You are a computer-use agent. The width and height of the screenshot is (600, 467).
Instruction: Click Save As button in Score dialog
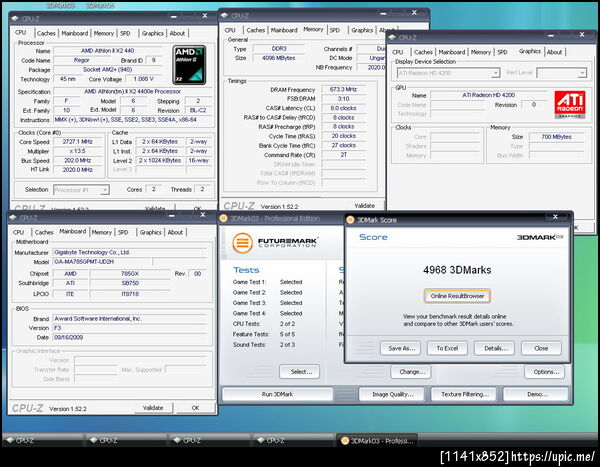click(x=401, y=348)
